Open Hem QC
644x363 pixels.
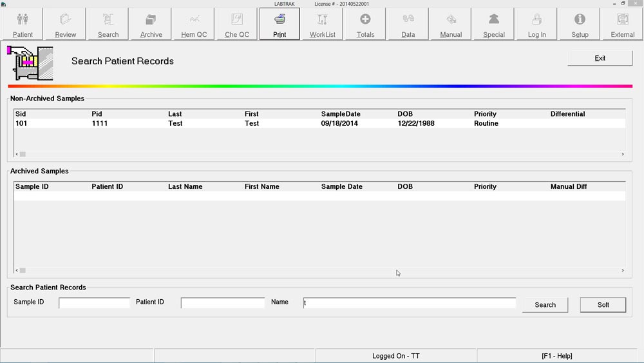click(x=194, y=25)
